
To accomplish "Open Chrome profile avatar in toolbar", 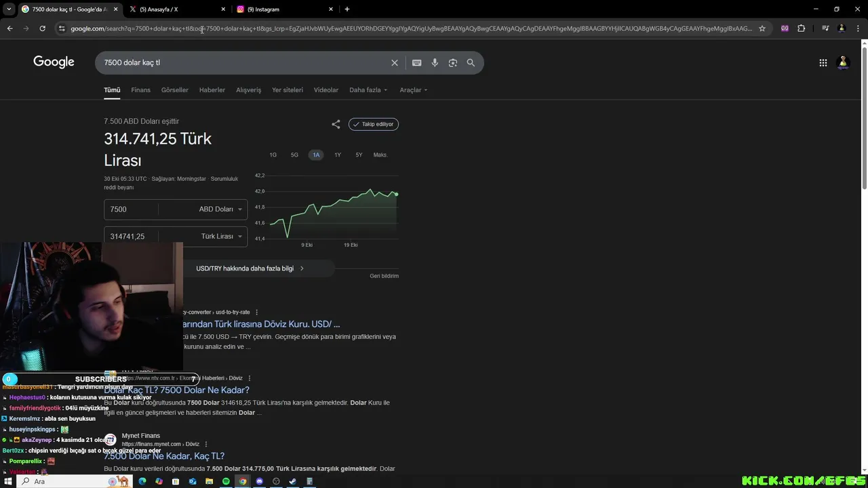I will click(x=842, y=28).
